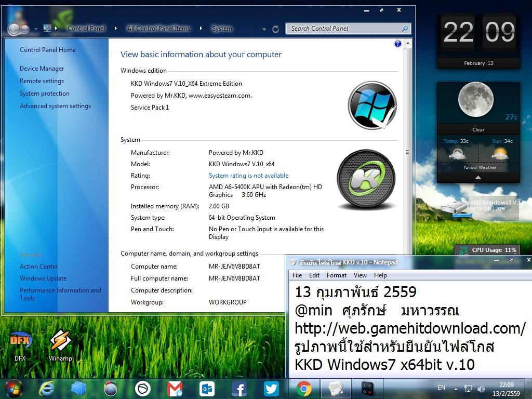This screenshot has width=532, height=399.
Task: Click the 2.00 GB memory value
Action: pos(219,206)
